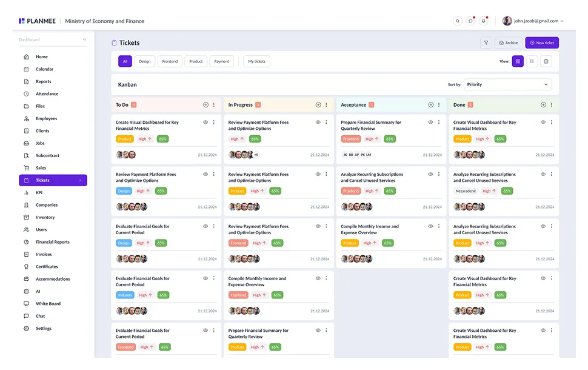Select the Design filter tab

pyautogui.click(x=145, y=61)
